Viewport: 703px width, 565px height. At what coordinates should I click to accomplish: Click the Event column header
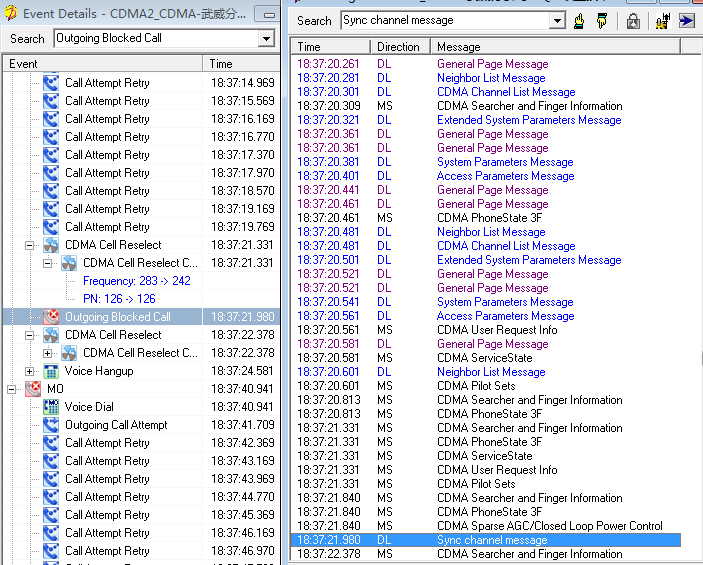coord(100,64)
